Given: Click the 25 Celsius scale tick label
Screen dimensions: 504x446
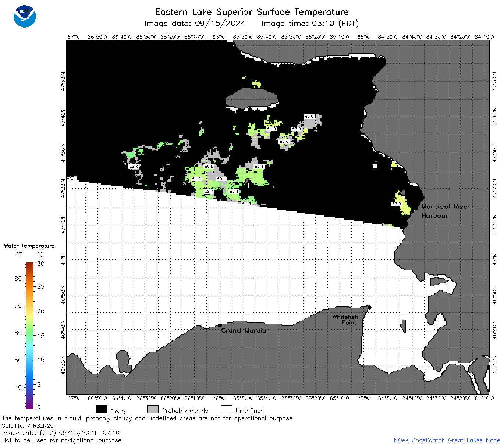Looking at the screenshot, I should tap(41, 286).
